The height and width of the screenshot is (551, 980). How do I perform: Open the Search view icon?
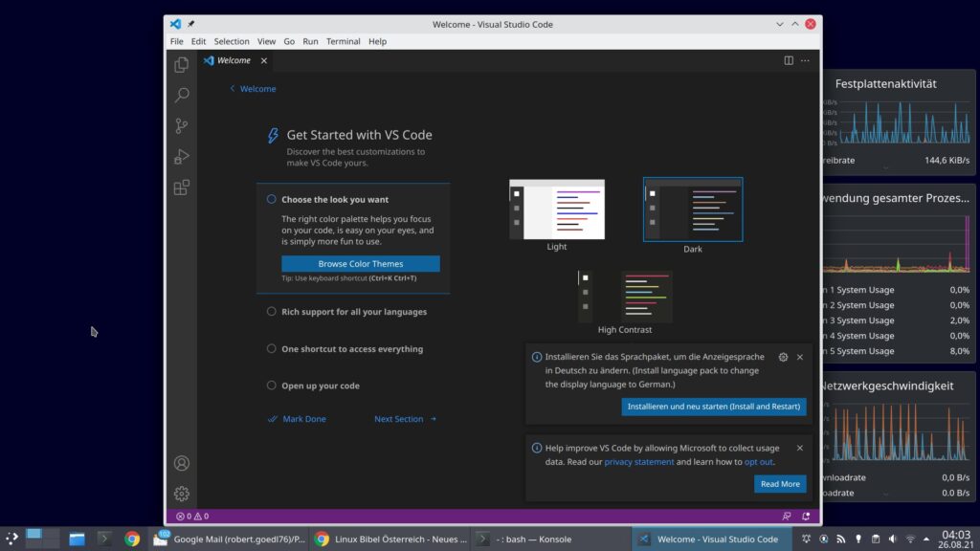click(181, 95)
